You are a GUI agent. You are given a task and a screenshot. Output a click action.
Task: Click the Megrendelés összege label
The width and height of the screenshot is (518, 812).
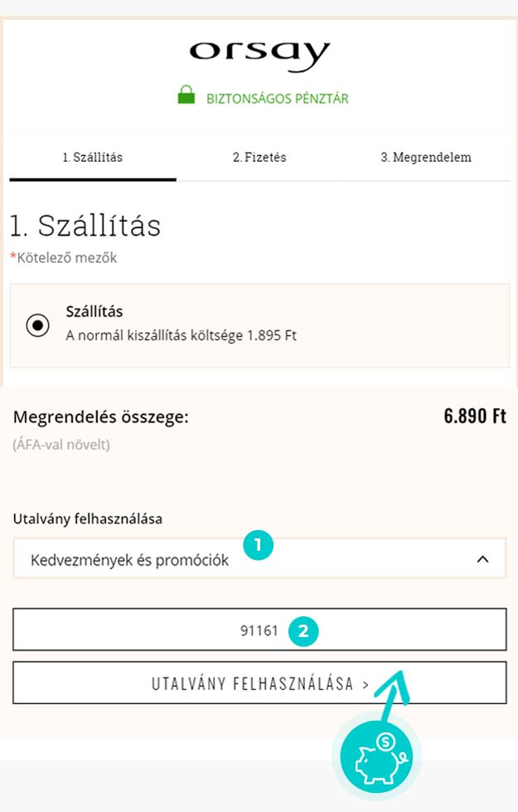click(x=101, y=417)
